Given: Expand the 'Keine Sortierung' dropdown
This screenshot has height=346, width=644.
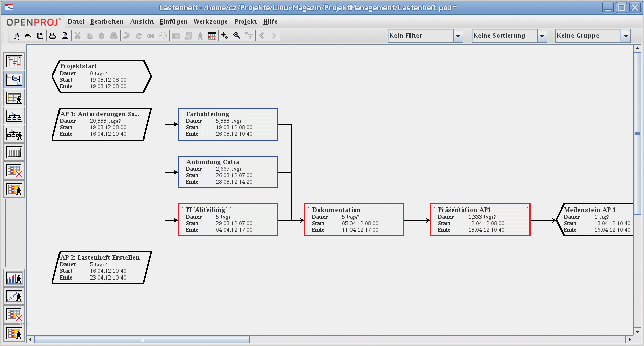Looking at the screenshot, I should pos(542,36).
